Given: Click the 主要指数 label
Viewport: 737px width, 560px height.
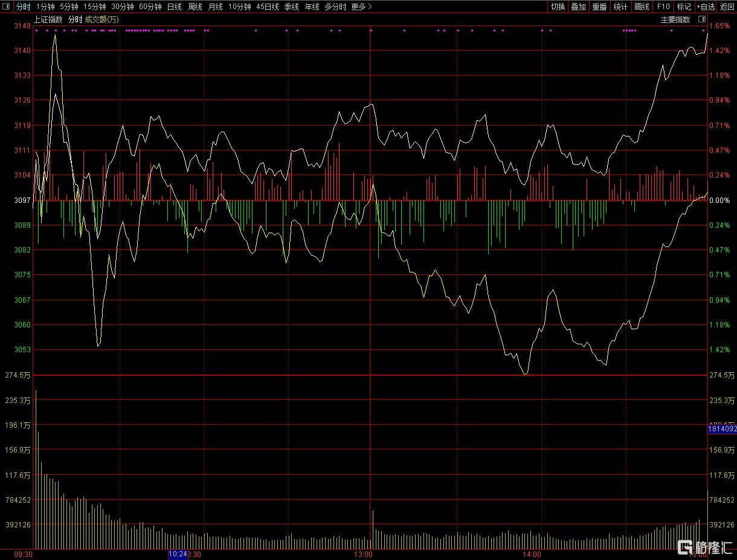Looking at the screenshot, I should pos(675,19).
